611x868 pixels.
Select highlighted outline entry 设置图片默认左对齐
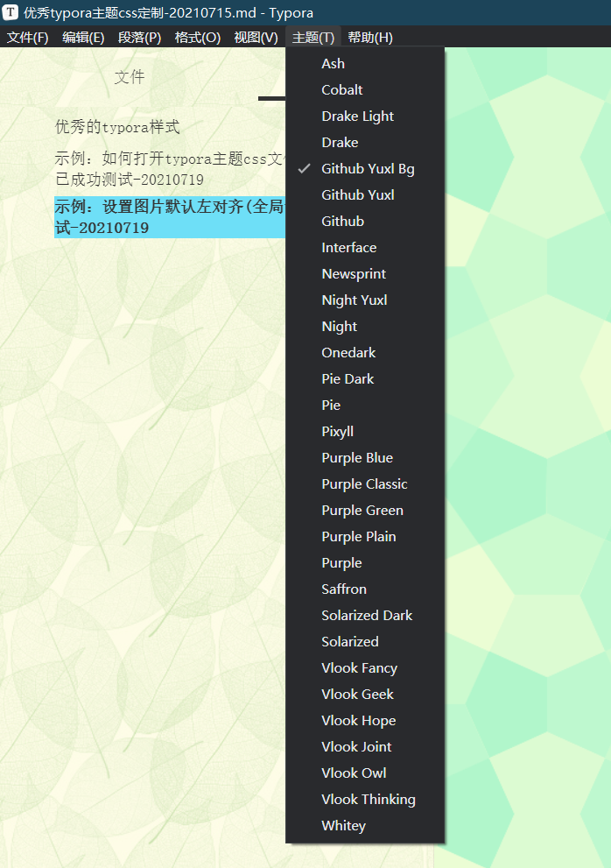[169, 217]
